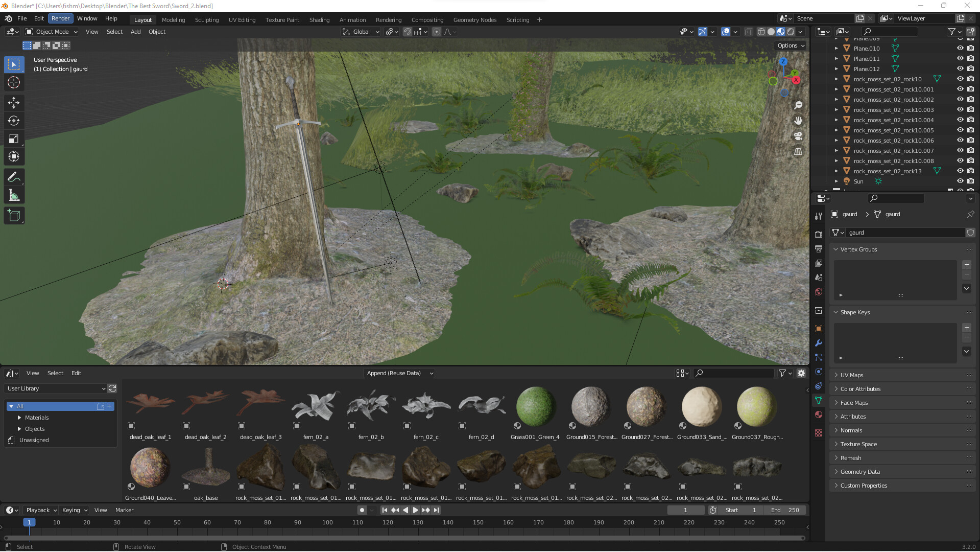Open the Modifiers wrench tab
Image resolution: width=980 pixels, height=552 pixels.
pyautogui.click(x=819, y=343)
